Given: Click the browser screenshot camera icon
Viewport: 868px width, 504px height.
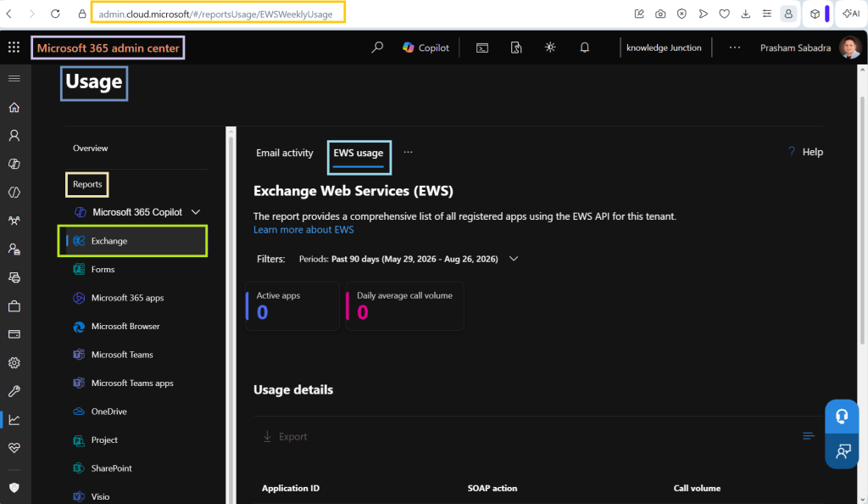Looking at the screenshot, I should pyautogui.click(x=660, y=14).
